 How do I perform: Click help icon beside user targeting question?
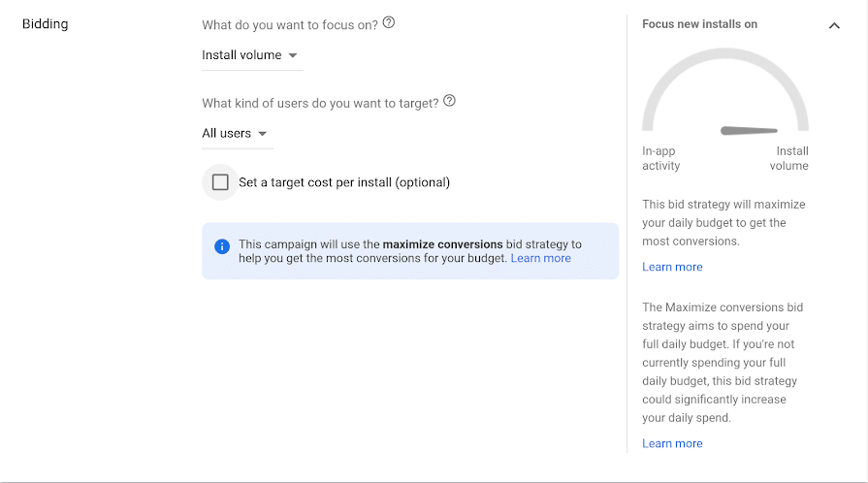[449, 101]
